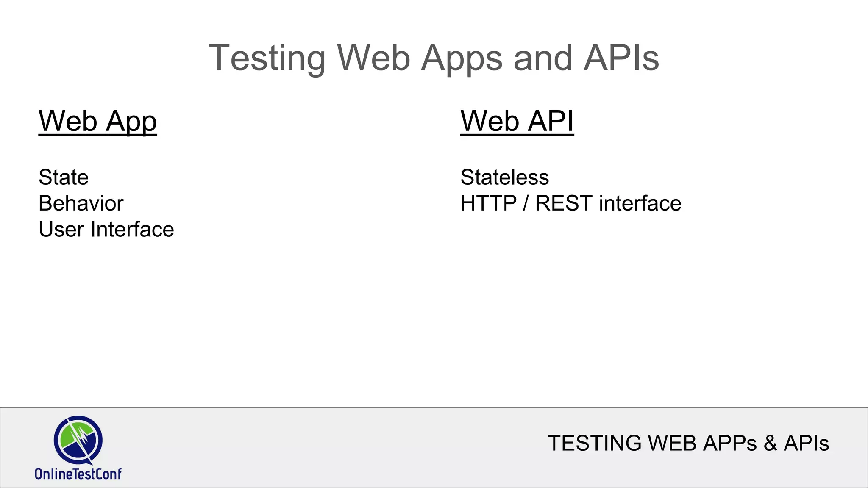
Task: Click the Behavior line of text
Action: 81,203
